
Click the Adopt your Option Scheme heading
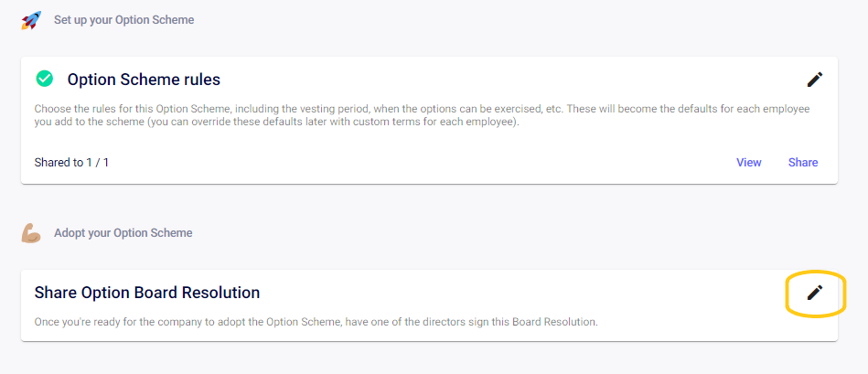pos(123,233)
